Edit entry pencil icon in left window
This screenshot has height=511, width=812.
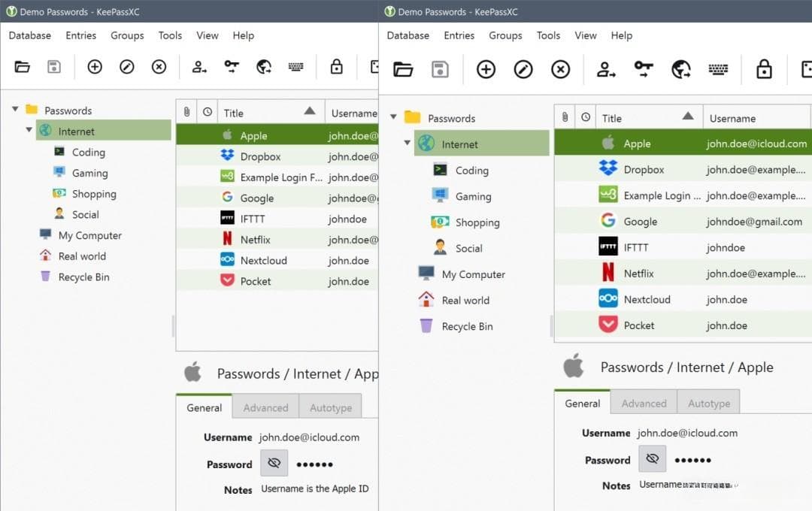pos(127,67)
